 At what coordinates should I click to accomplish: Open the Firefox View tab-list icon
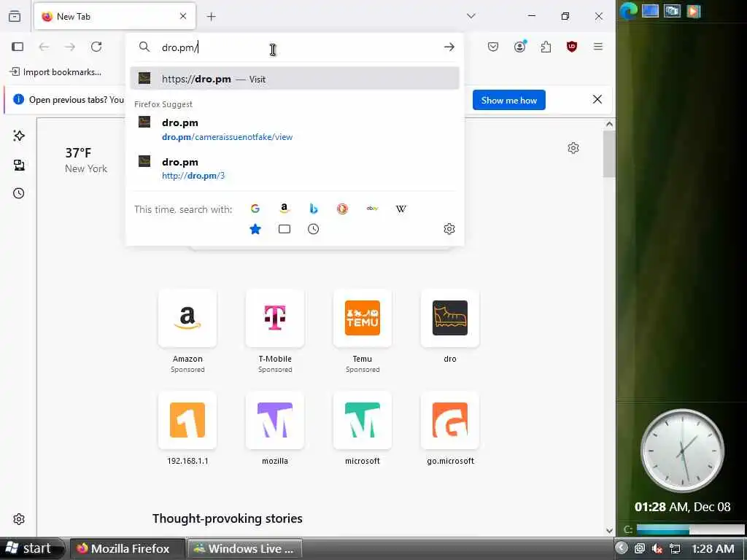click(15, 16)
